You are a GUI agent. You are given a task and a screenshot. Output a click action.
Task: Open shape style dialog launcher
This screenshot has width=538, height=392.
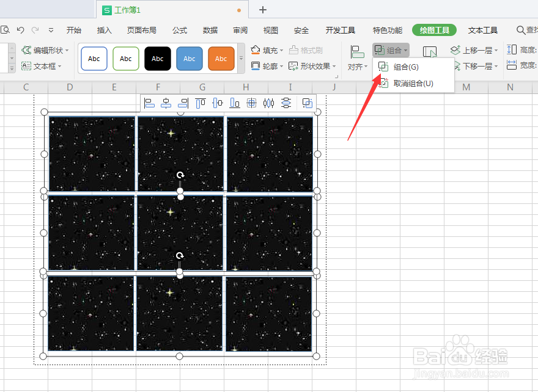pos(337,77)
